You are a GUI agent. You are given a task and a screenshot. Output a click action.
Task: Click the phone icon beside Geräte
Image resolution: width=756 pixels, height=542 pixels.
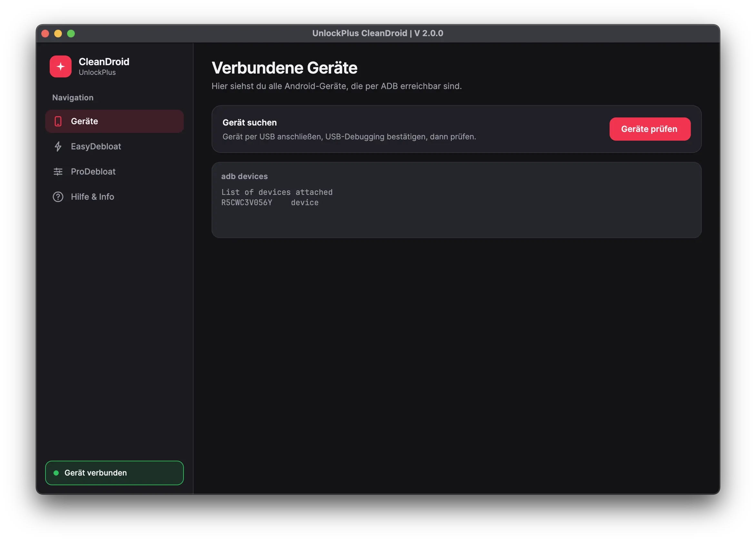coord(58,121)
